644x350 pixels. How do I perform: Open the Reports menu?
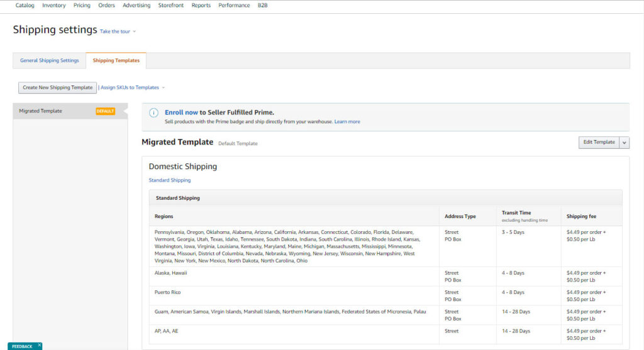click(x=201, y=5)
